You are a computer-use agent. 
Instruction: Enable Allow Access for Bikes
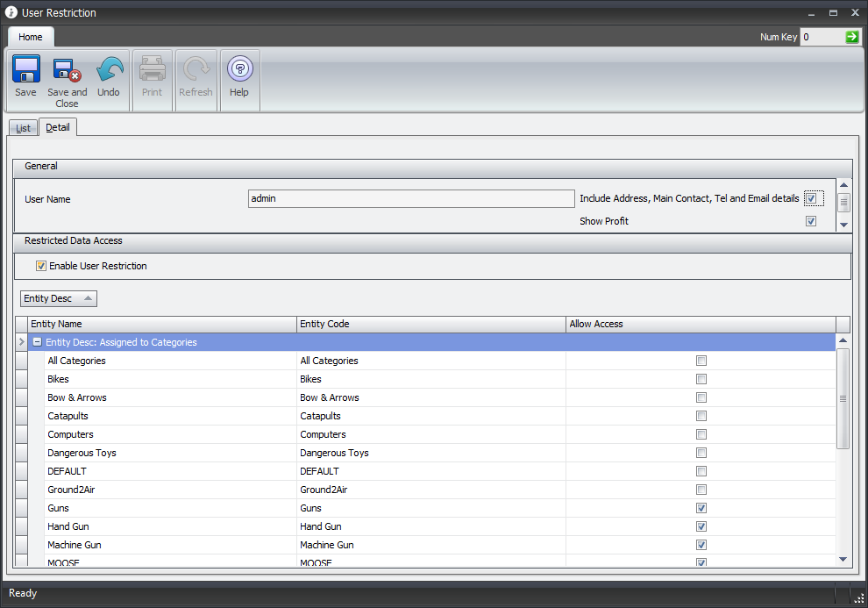701,379
